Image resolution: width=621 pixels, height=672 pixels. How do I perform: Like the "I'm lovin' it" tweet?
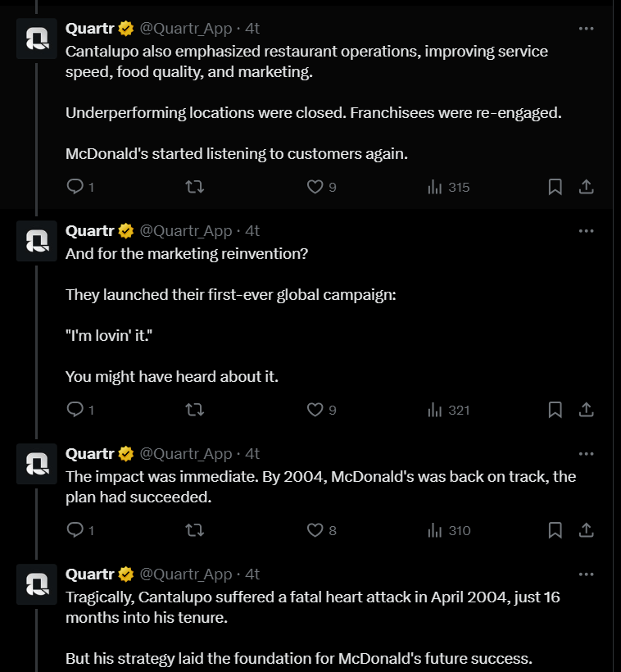pos(315,410)
